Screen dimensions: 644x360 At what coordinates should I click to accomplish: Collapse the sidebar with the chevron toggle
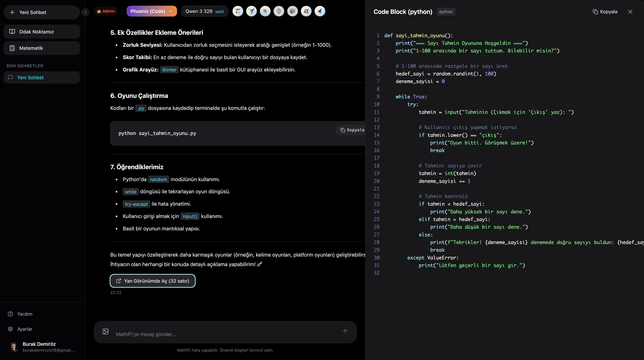[x=85, y=12]
